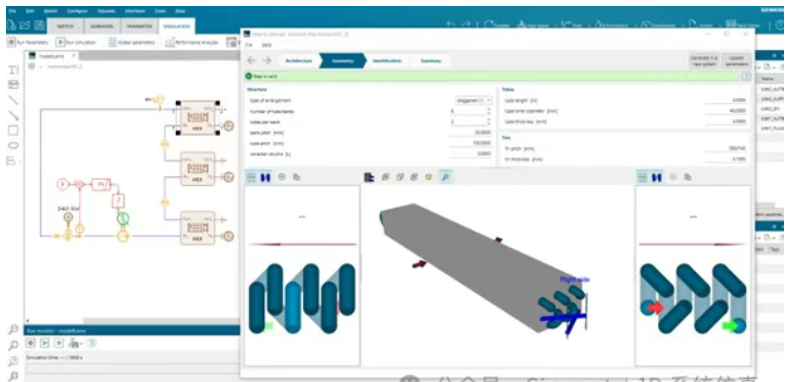
Task: Open the Summary step tab
Action: pyautogui.click(x=431, y=61)
